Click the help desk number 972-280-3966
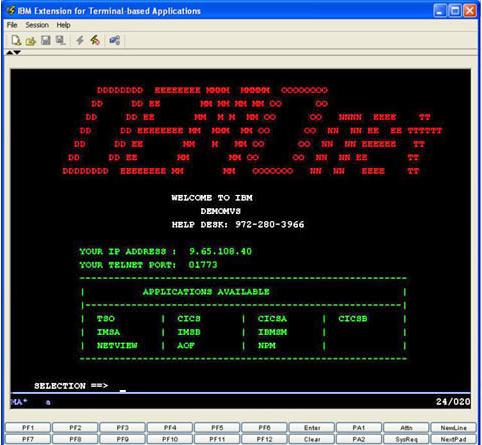This screenshot has width=482, height=445. point(270,224)
